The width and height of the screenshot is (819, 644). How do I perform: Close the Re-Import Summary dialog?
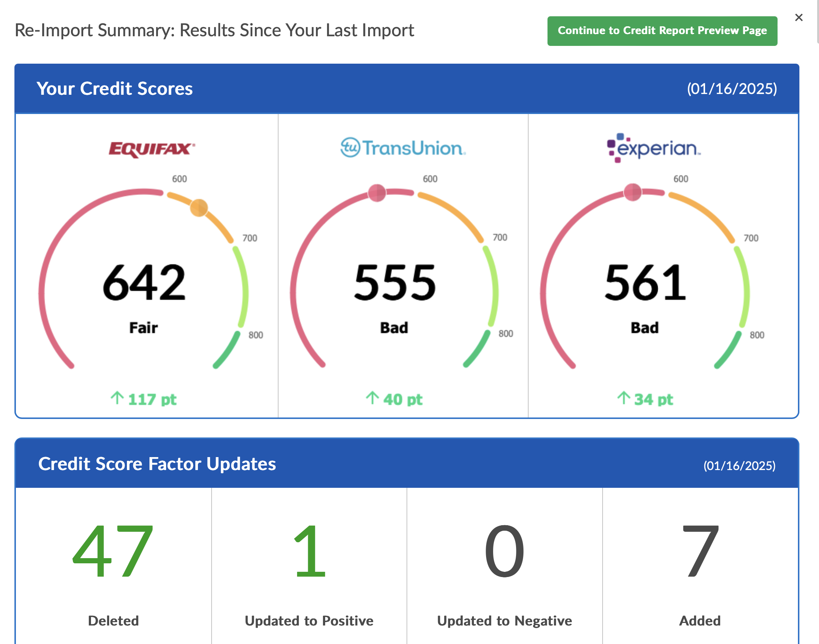[x=798, y=17]
